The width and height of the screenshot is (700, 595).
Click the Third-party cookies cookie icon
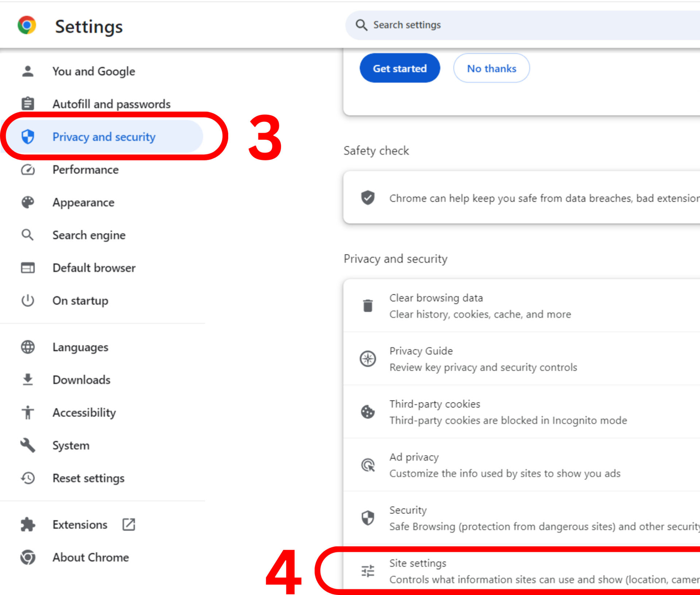(x=368, y=412)
